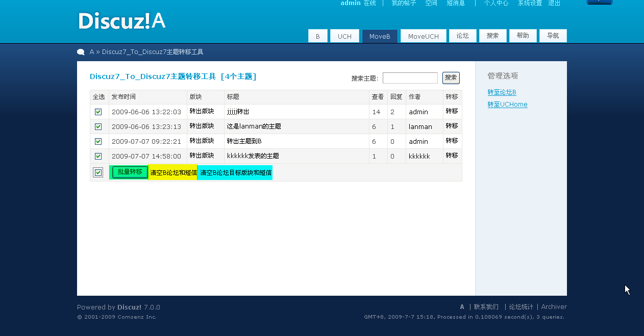Untick the checkbox for jjjjj转出 row
The width and height of the screenshot is (644, 336).
(98, 112)
